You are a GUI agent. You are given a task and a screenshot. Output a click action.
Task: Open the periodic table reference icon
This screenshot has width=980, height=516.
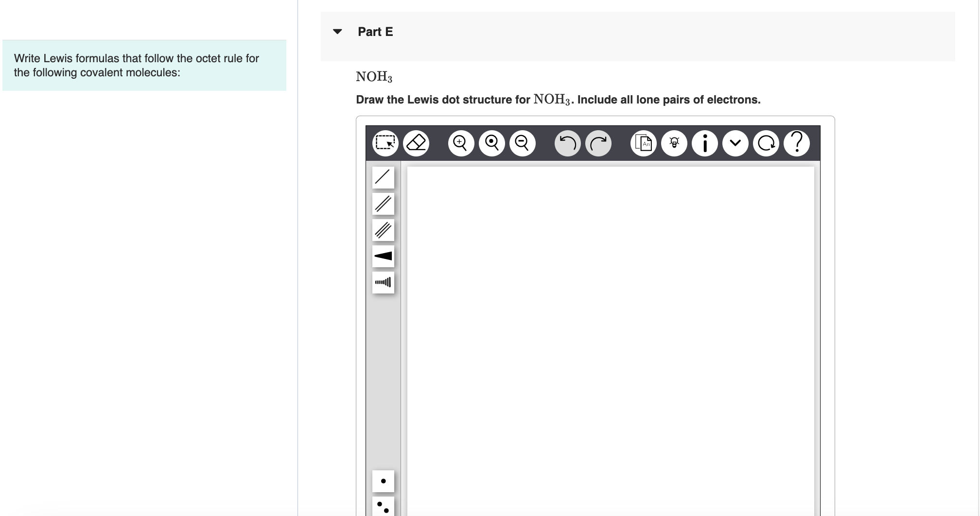point(643,143)
